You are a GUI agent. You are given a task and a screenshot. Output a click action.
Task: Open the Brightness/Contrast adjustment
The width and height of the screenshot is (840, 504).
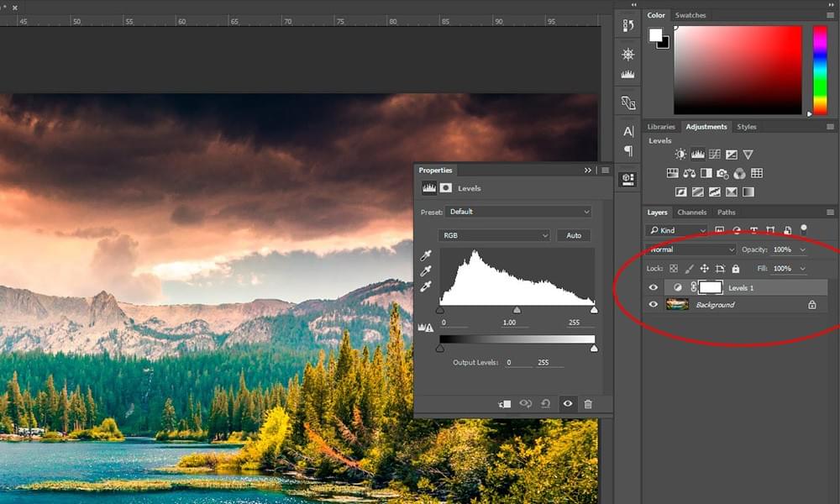[x=680, y=154]
